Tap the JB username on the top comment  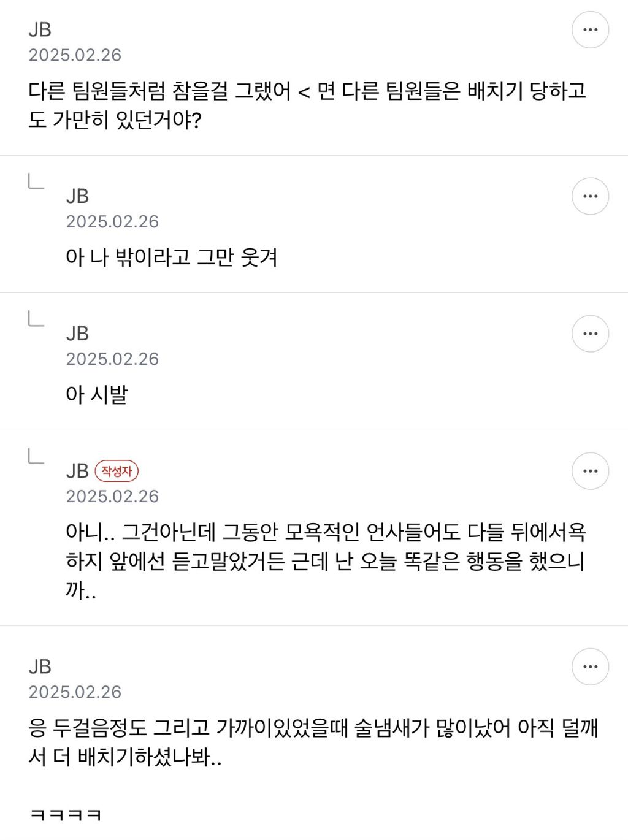pyautogui.click(x=40, y=29)
